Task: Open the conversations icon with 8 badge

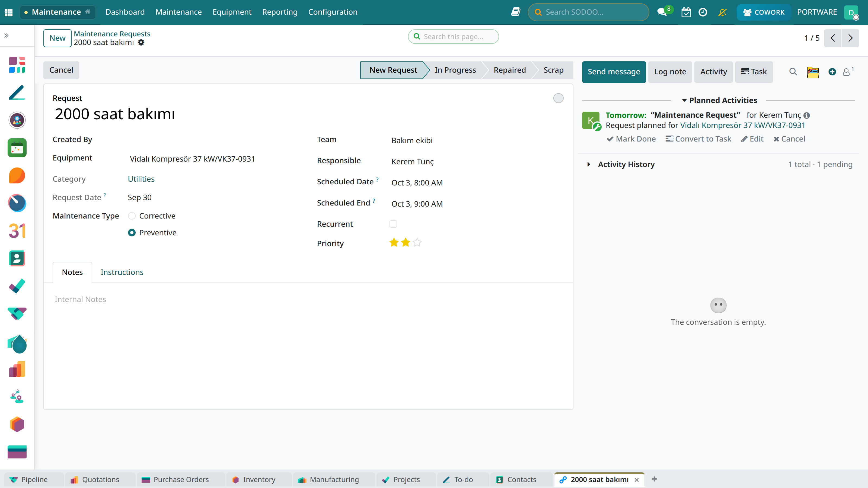Action: [x=662, y=12]
